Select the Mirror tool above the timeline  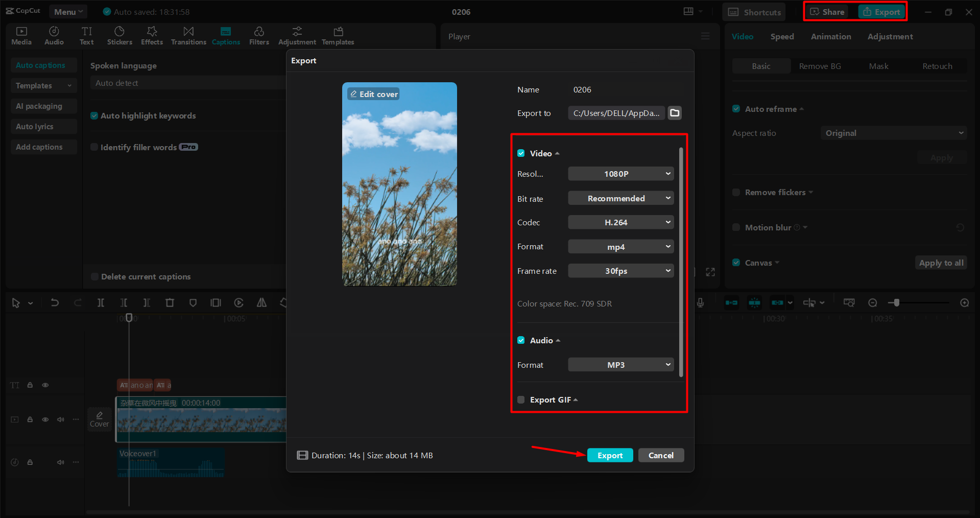click(x=261, y=302)
